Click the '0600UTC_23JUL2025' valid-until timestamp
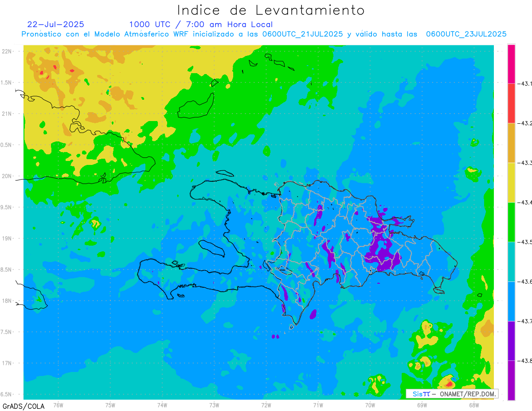The image size is (532, 411). click(466, 34)
